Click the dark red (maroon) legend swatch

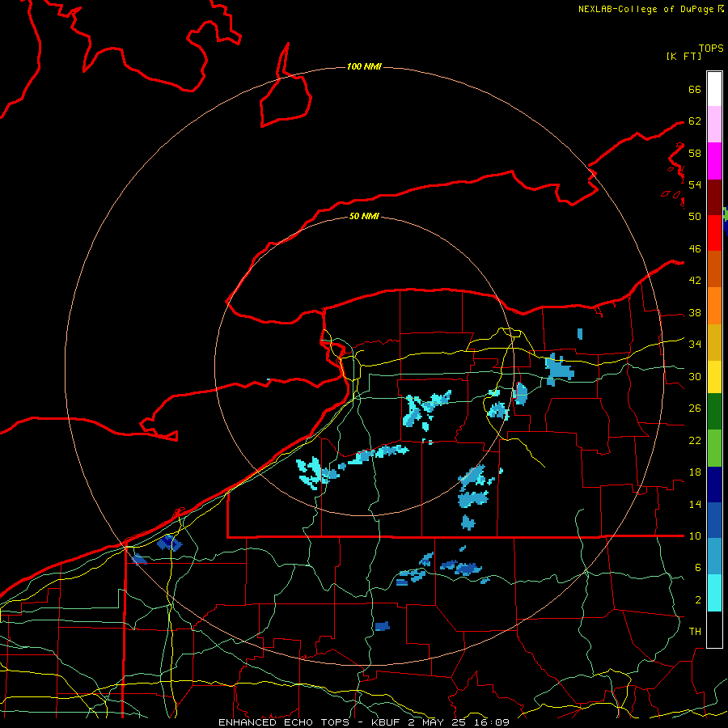(714, 197)
